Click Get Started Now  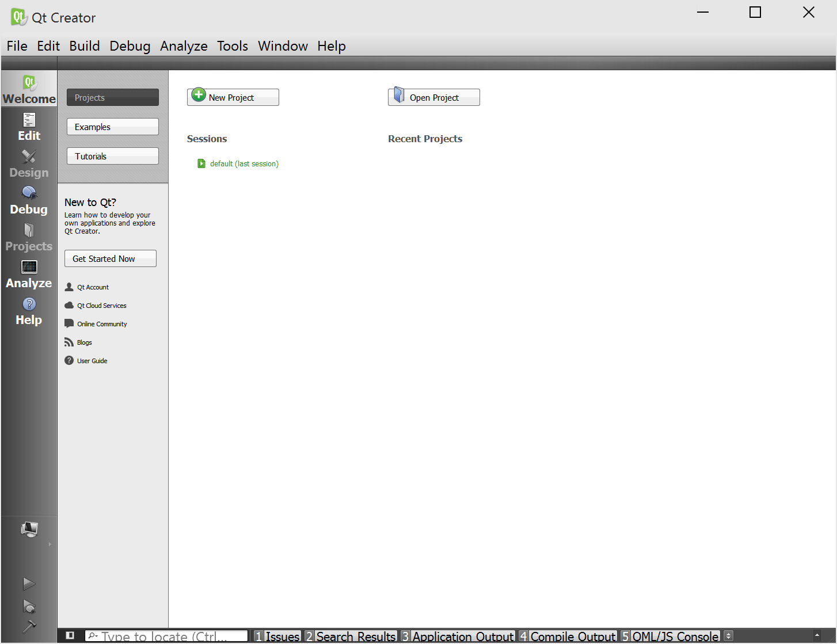[111, 258]
